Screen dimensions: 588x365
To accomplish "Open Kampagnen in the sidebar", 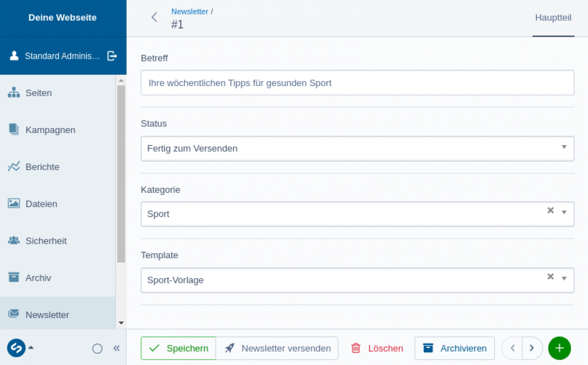I will [58, 130].
